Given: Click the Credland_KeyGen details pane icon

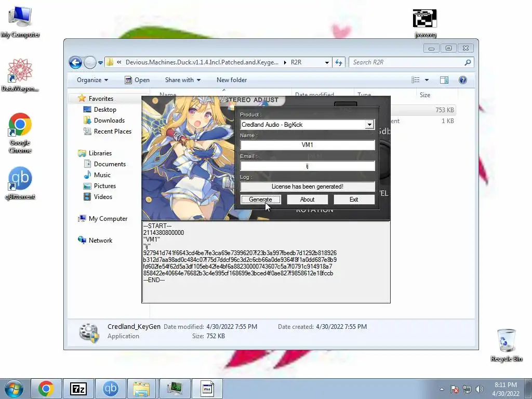Looking at the screenshot, I should click(x=89, y=332).
